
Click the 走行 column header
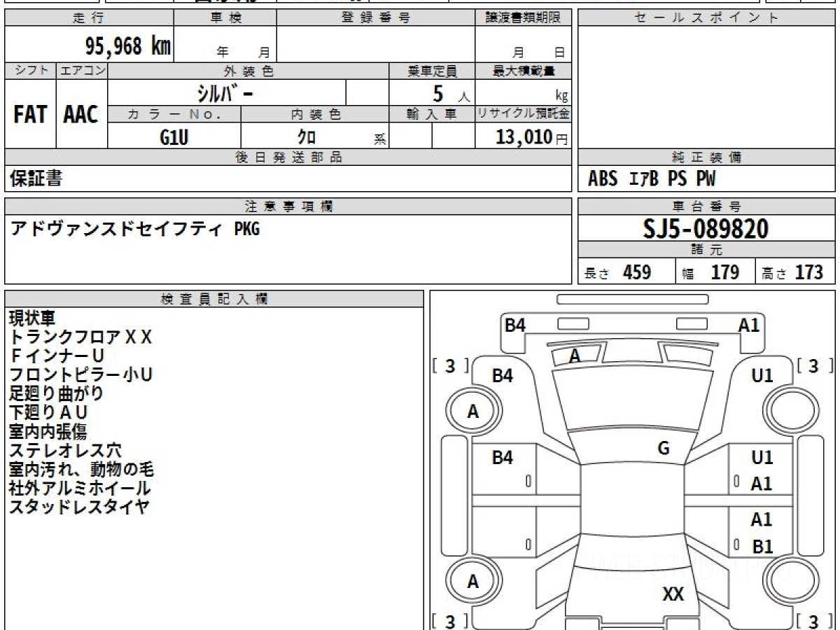pyautogui.click(x=89, y=18)
